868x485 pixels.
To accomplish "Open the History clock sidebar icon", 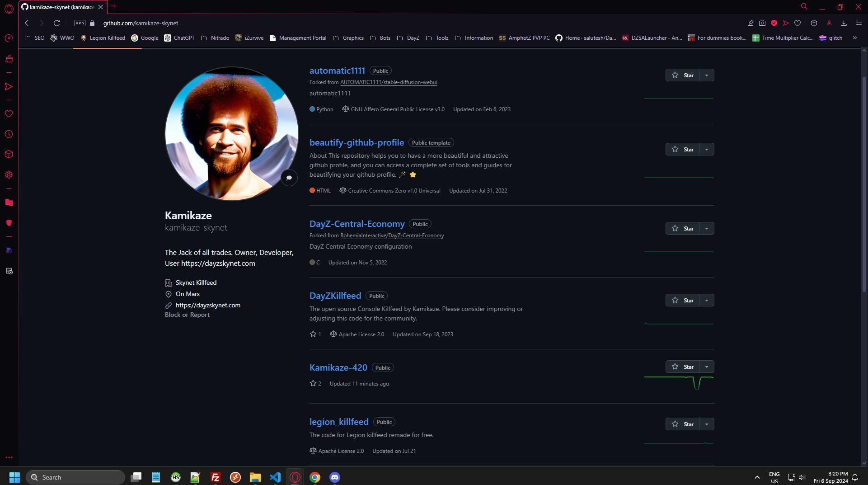I will pyautogui.click(x=9, y=134).
